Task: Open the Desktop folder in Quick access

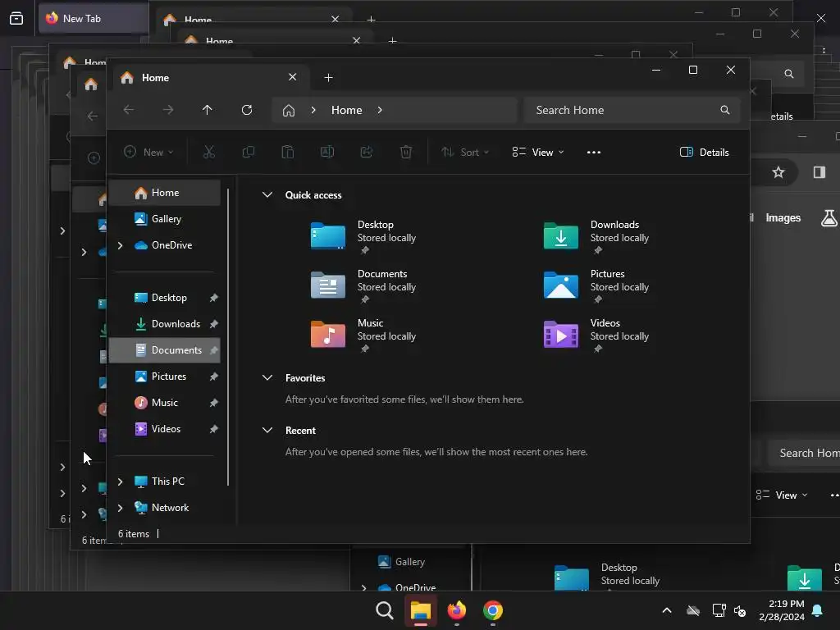Action: tap(363, 236)
